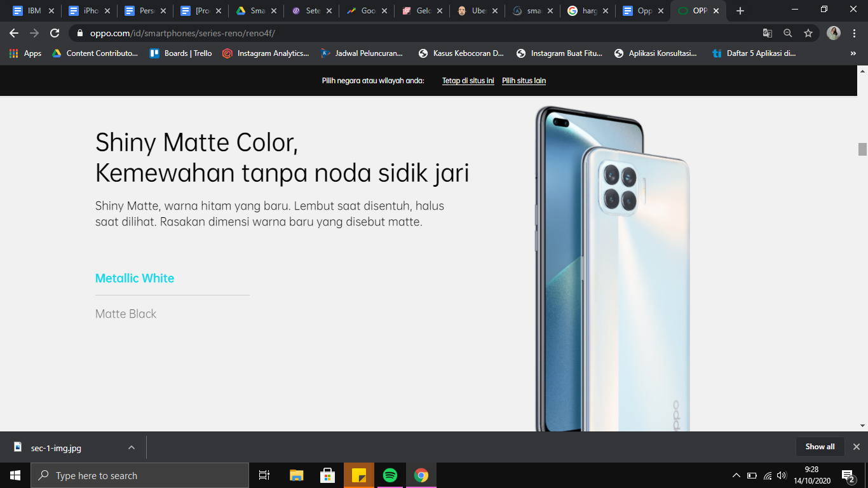868x488 pixels.
Task: Bookmark this page with the star icon
Action: tap(808, 33)
